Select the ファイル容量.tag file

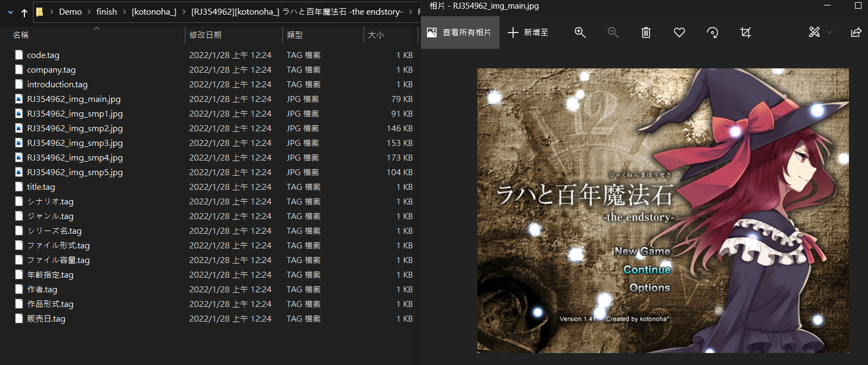(59, 260)
